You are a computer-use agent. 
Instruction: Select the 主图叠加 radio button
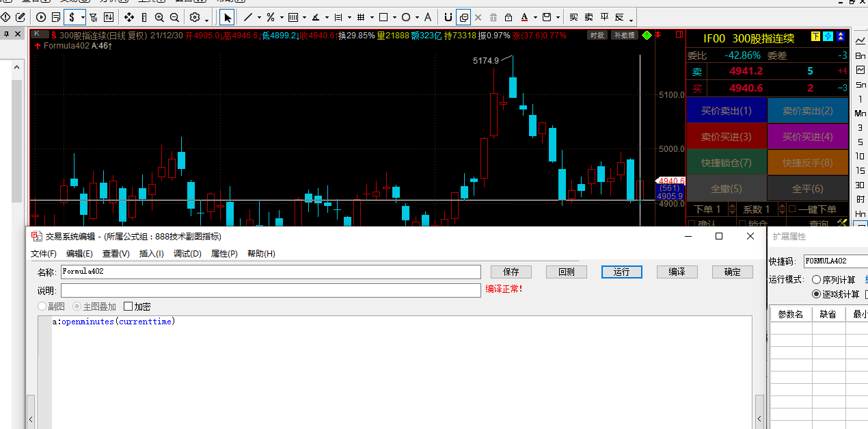(77, 307)
